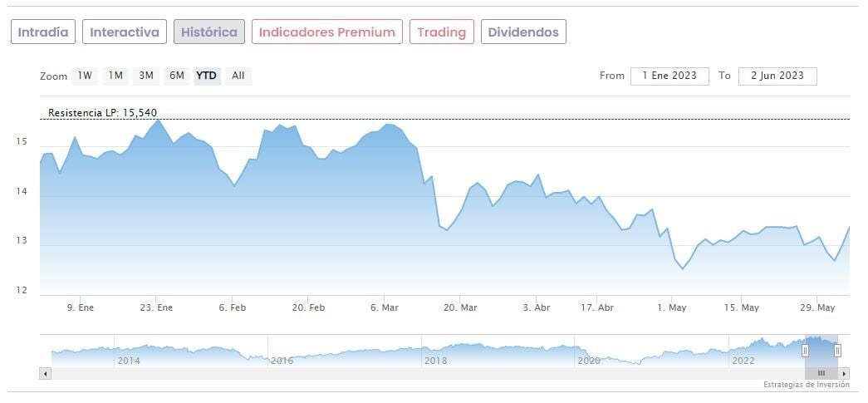Set zoom range to 1W
Image resolution: width=868 pixels, height=403 pixels.
point(85,76)
